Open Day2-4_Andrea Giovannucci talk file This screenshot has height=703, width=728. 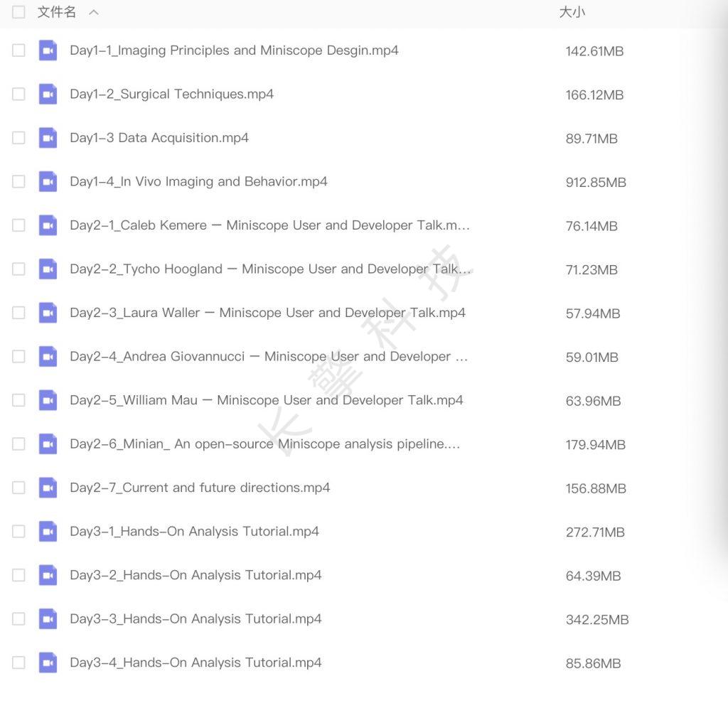[269, 357]
